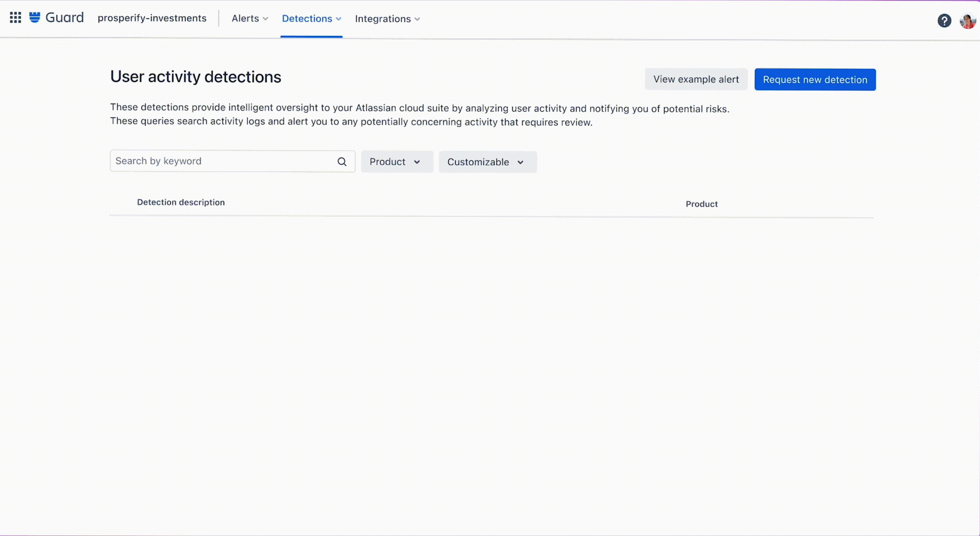Click the Product column header
980x536 pixels.
[701, 204]
